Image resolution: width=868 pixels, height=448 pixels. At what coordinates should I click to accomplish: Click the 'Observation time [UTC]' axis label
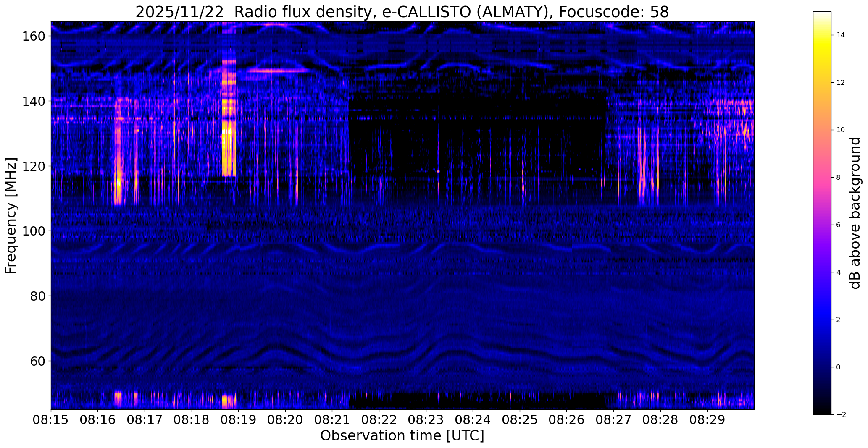[x=402, y=436]
